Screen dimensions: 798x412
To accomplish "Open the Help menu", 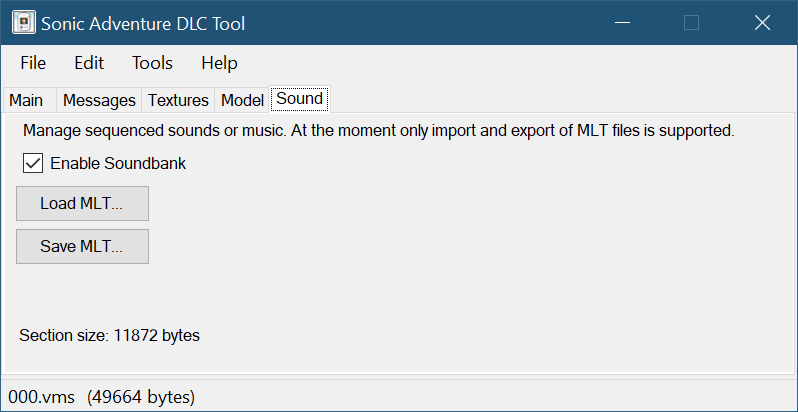I will tap(219, 63).
